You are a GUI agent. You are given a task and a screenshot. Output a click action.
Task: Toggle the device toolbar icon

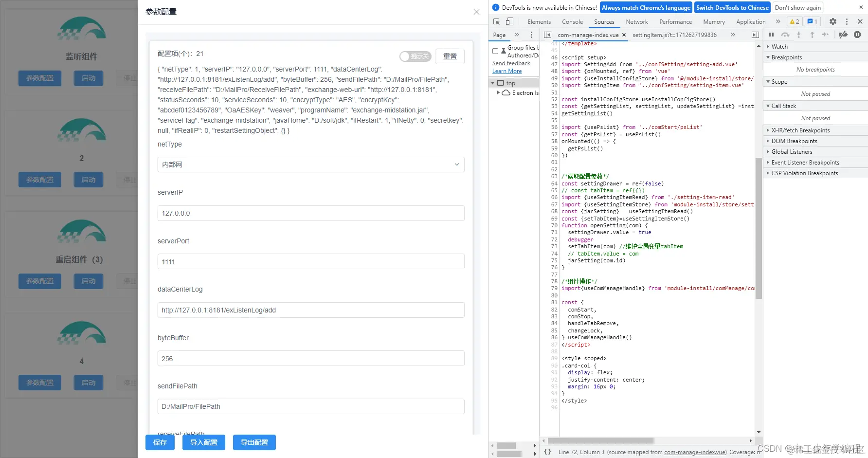point(509,22)
